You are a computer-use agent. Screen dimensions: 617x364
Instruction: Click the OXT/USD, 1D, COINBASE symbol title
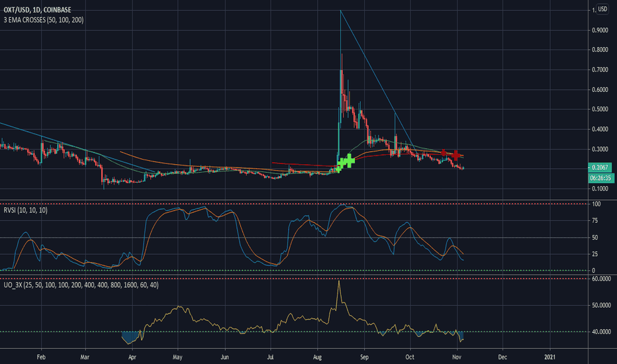point(37,10)
